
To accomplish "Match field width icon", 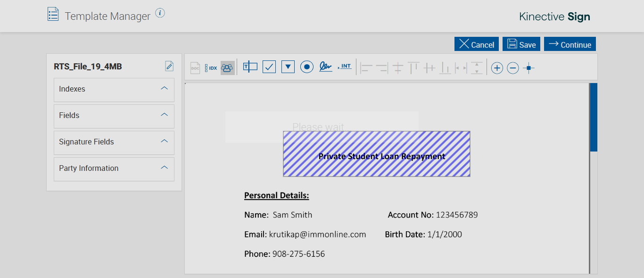I will point(461,68).
